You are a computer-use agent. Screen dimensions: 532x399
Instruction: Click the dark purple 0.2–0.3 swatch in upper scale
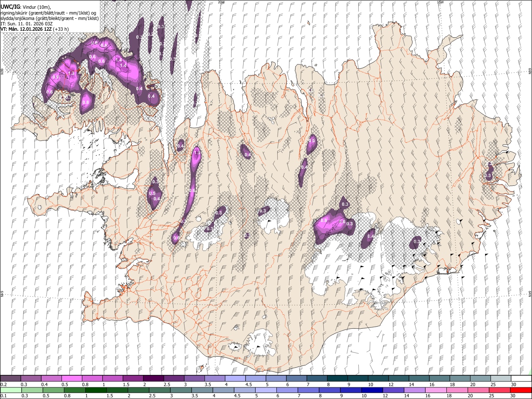click(11, 379)
